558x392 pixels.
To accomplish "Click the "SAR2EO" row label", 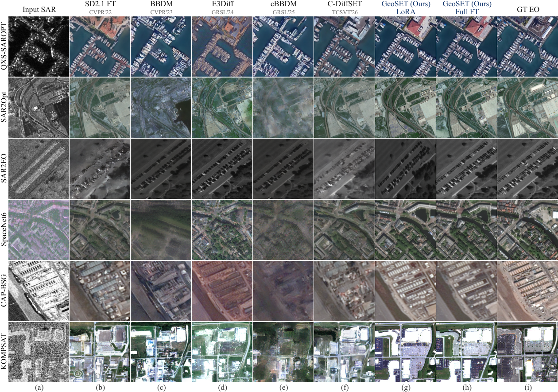I will 4,169.
